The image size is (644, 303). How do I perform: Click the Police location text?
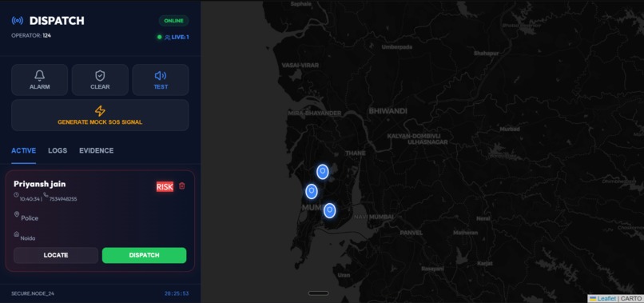[30, 218]
